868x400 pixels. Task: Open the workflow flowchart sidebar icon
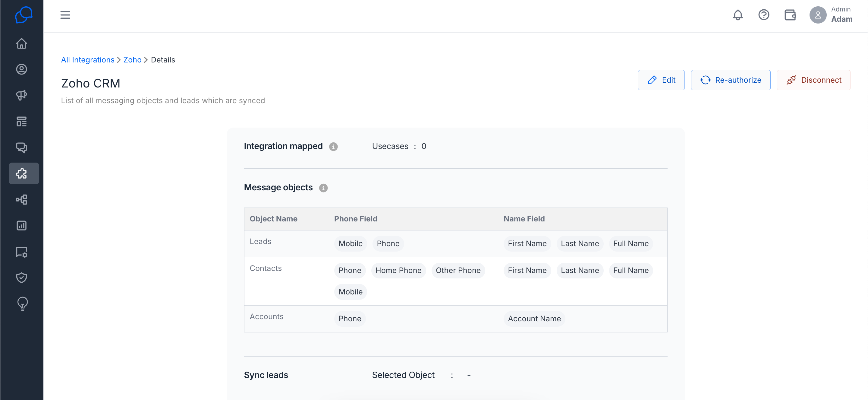[22, 200]
